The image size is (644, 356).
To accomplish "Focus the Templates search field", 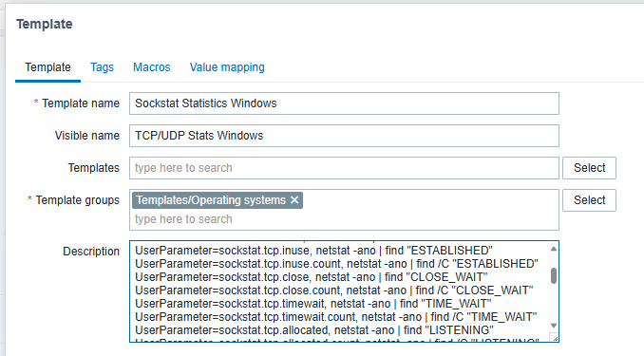I will click(x=344, y=168).
